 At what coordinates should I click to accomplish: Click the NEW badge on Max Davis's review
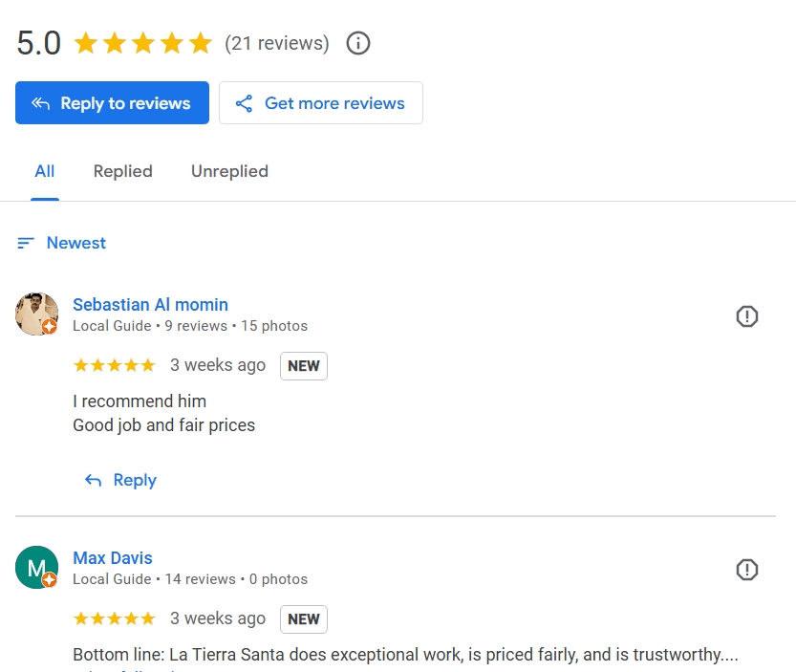point(304,619)
